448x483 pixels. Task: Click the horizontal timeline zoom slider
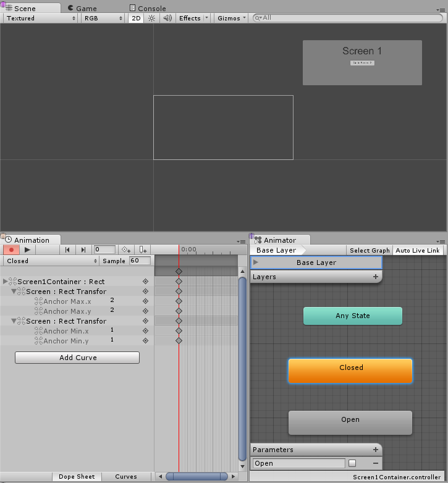click(197, 477)
